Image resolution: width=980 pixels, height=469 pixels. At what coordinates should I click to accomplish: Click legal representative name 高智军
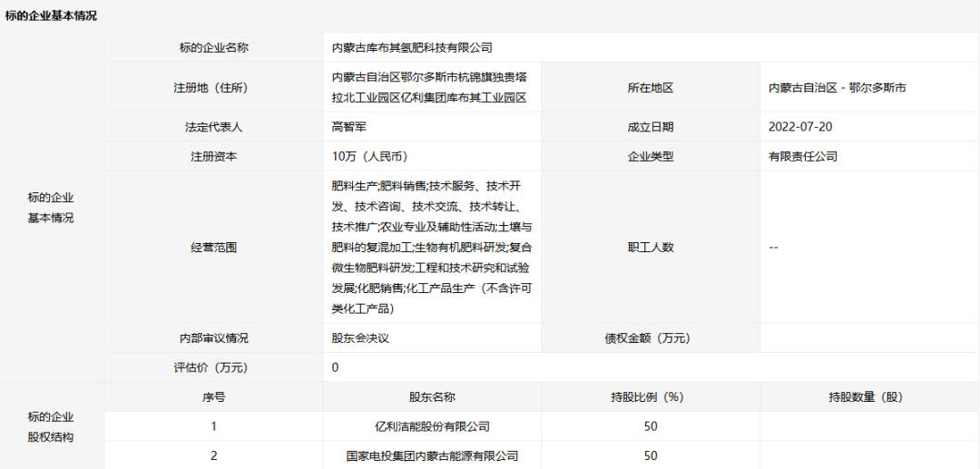tap(348, 127)
